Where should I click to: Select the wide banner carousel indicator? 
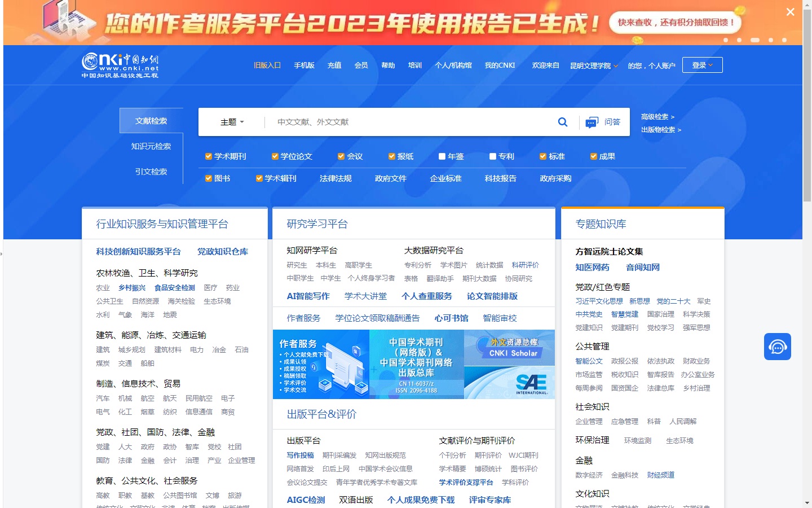(755, 40)
